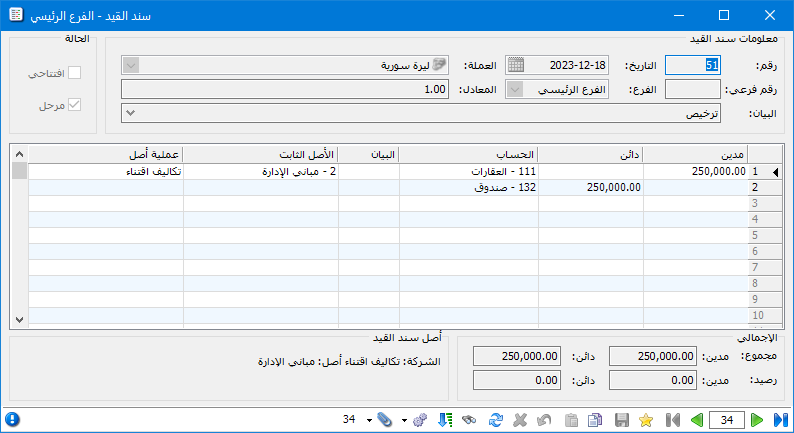The image size is (794, 433).
Task: Click the الحساب column header
Action: pyautogui.click(x=468, y=154)
